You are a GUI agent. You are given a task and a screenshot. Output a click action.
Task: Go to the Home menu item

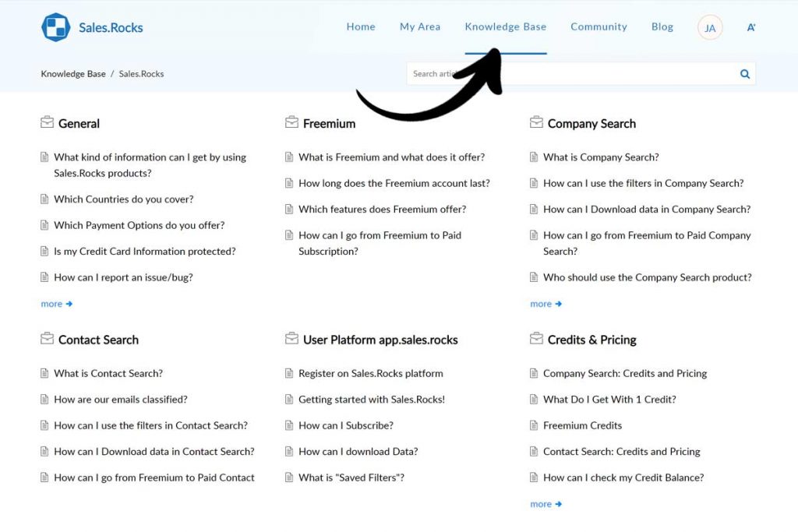tap(361, 26)
